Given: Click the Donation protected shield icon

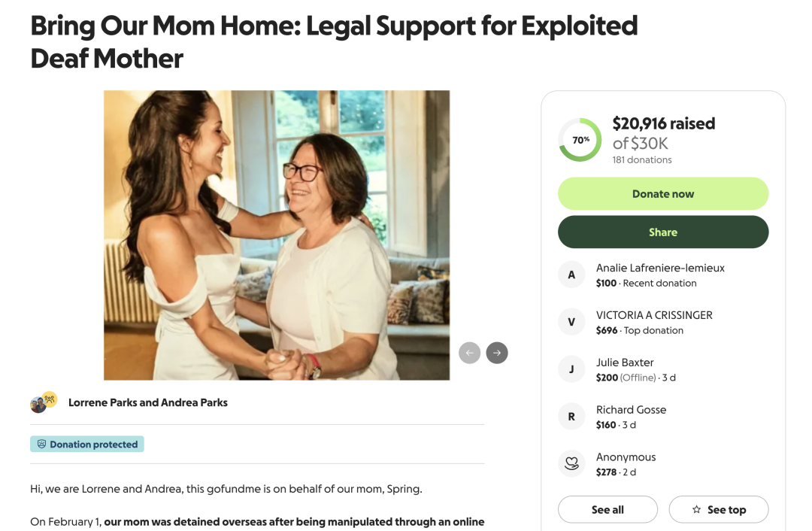Looking at the screenshot, I should pyautogui.click(x=42, y=445).
